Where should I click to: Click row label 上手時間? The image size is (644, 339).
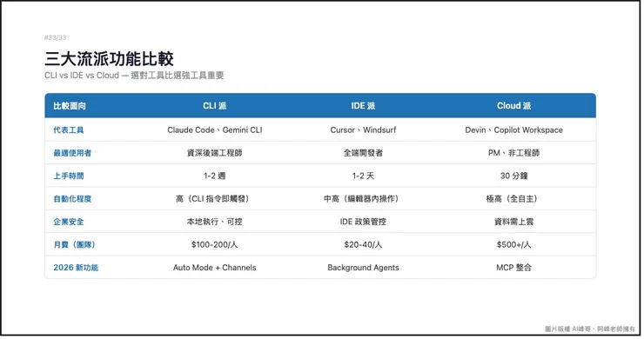[x=69, y=176]
